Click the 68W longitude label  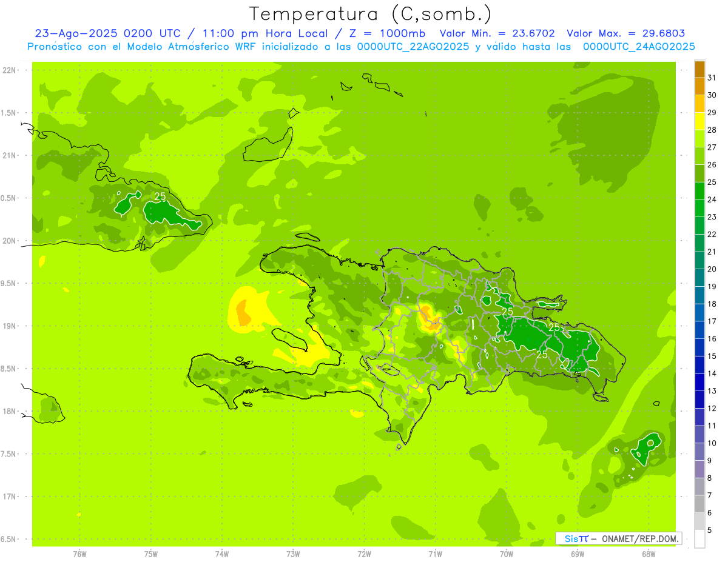coord(649,554)
